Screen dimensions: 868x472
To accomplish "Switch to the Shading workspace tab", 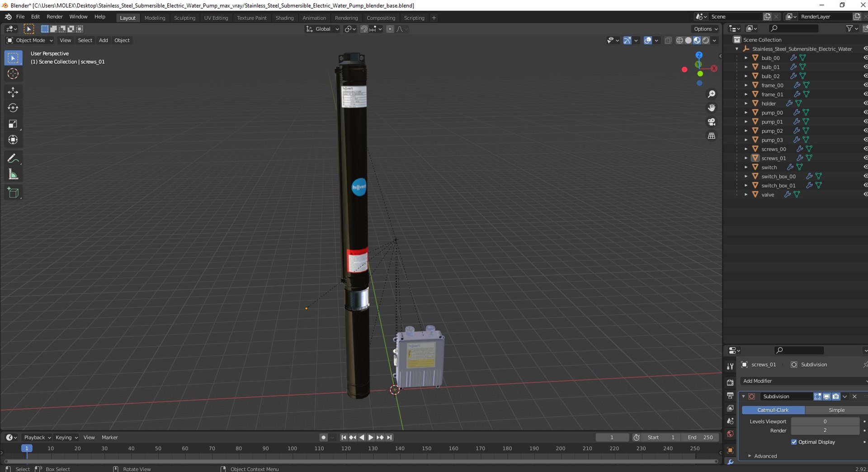I will tap(284, 18).
